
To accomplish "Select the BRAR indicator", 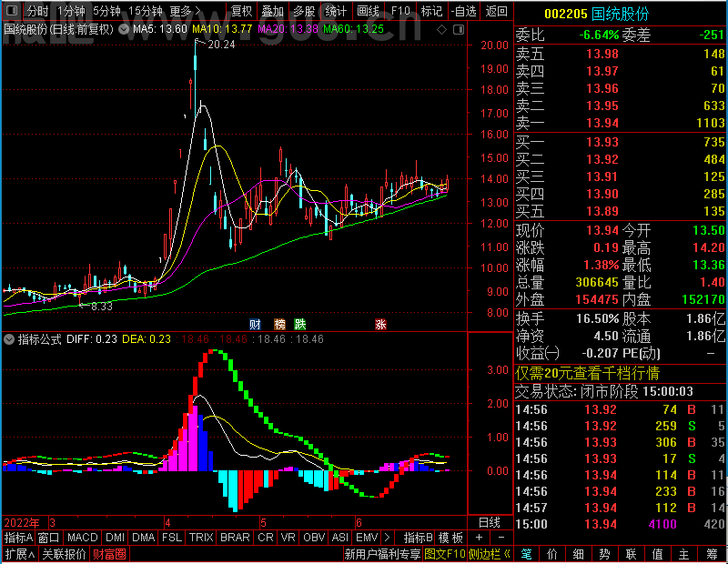I will pos(235,538).
